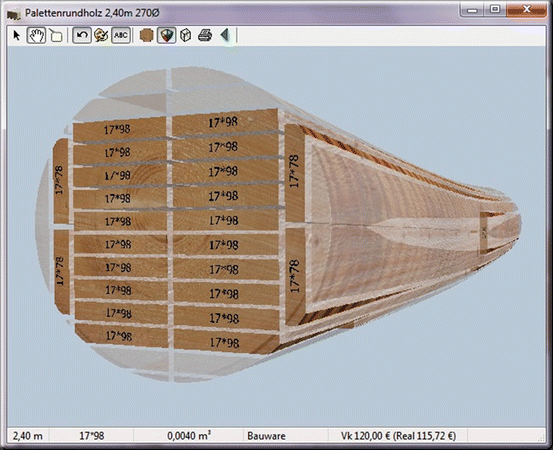The width and height of the screenshot is (553, 450).
Task: Select the lasso selection tool
Action: (x=56, y=35)
